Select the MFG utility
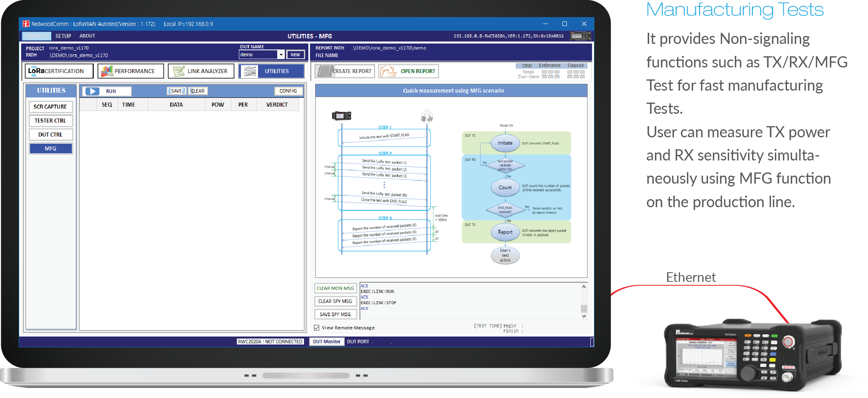868x398 pixels. pyautogui.click(x=51, y=149)
